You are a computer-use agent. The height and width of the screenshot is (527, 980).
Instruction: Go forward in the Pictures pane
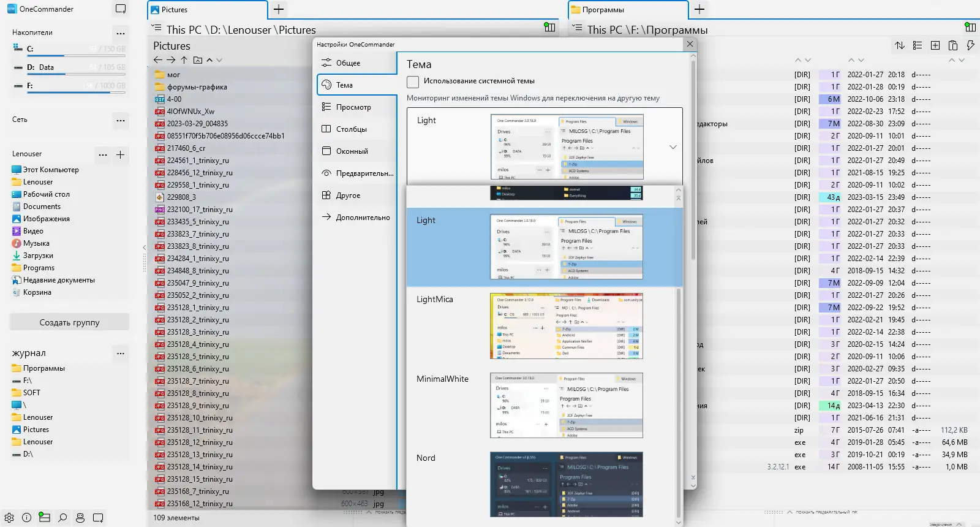tap(171, 60)
